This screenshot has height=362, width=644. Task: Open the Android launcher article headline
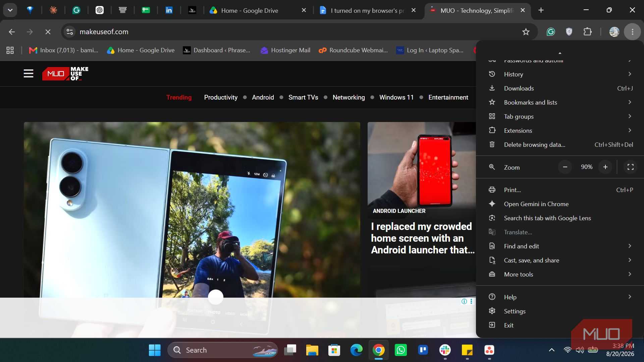[x=423, y=238]
